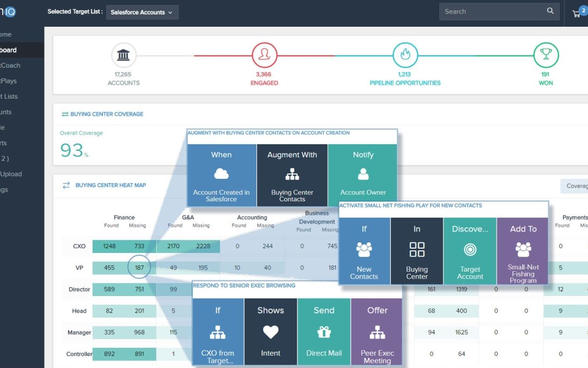Click the group icon in Add To tile
The width and height of the screenshot is (588, 368).
click(523, 249)
